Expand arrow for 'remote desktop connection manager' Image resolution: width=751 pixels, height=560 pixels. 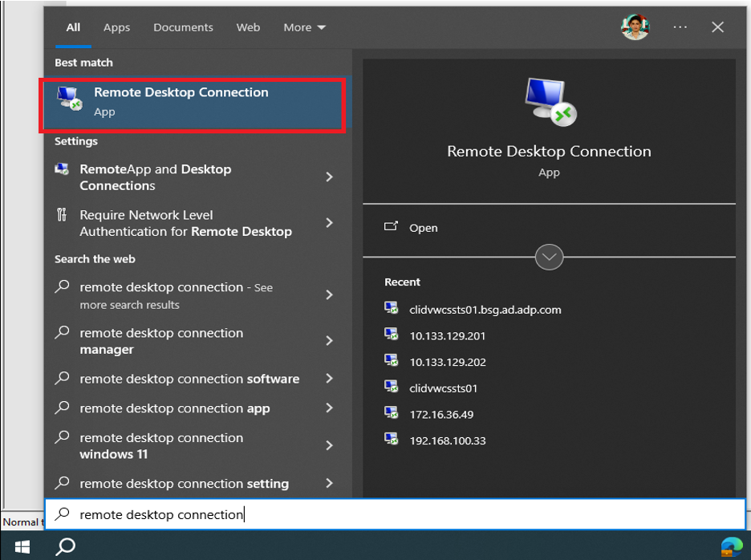330,341
